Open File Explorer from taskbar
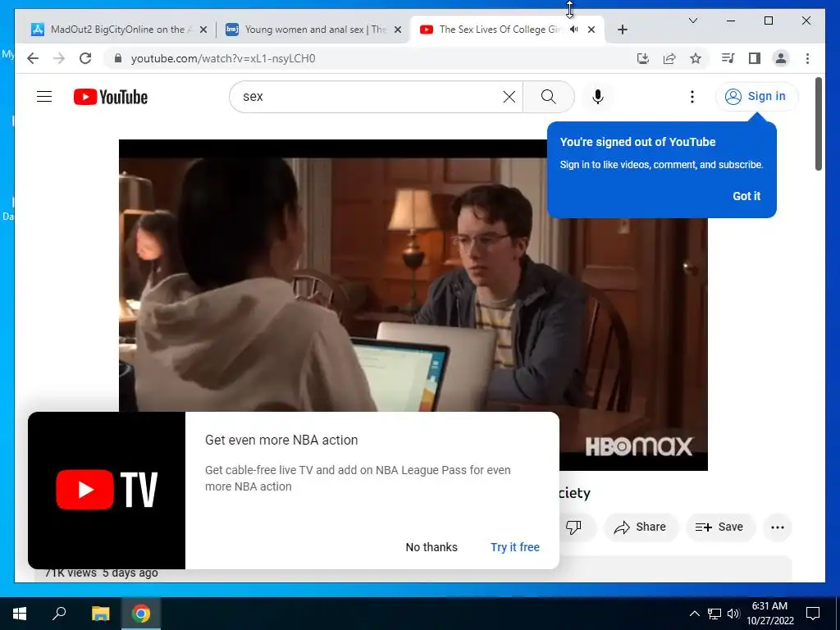This screenshot has height=630, width=840. (x=100, y=614)
